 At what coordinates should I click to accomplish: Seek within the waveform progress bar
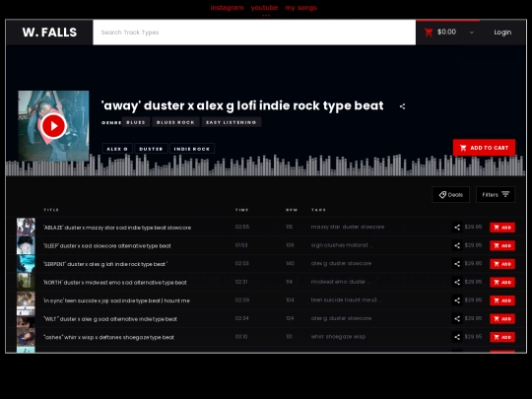pyautogui.click(x=266, y=166)
